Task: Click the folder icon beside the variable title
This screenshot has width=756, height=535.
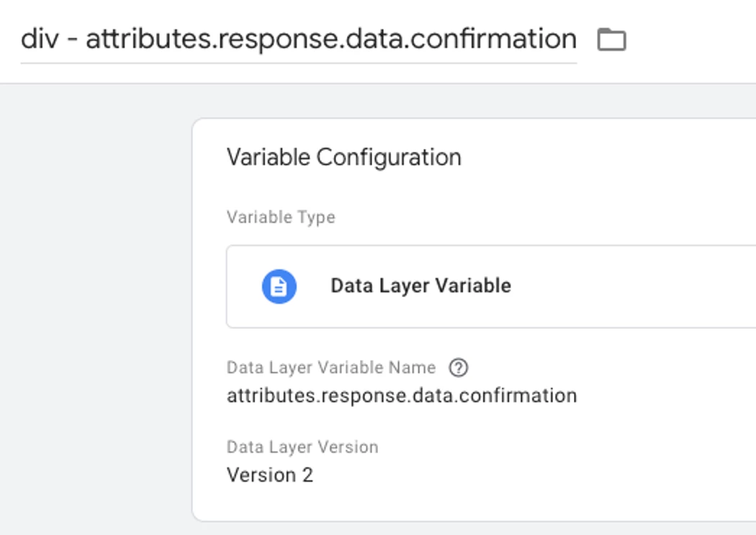Action: tap(611, 40)
